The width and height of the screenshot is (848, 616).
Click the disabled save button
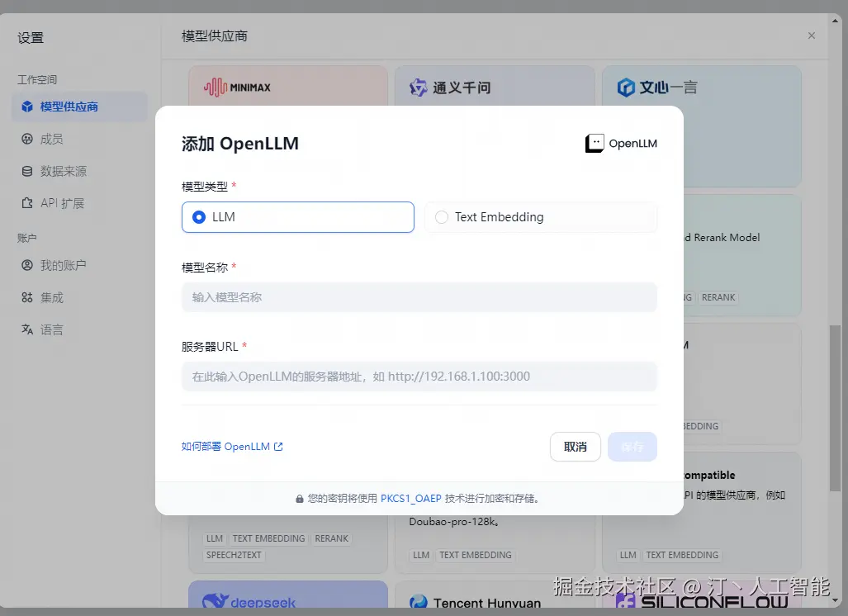click(632, 447)
